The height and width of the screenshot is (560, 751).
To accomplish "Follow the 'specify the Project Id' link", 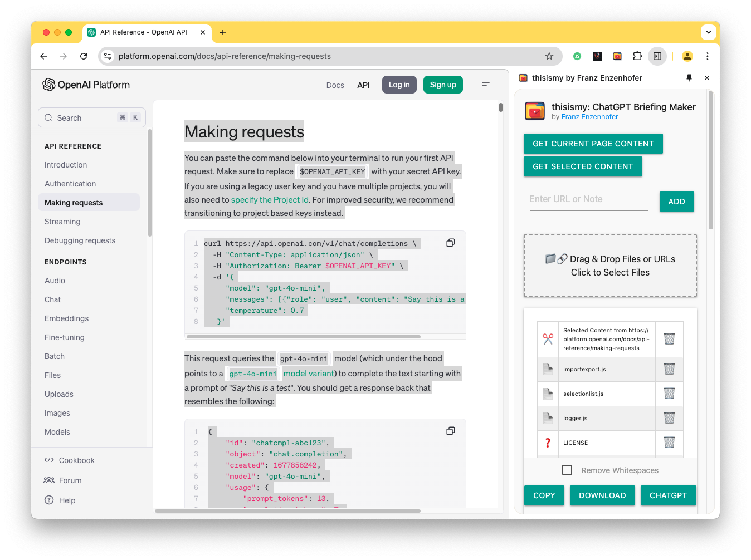I will pos(270,200).
